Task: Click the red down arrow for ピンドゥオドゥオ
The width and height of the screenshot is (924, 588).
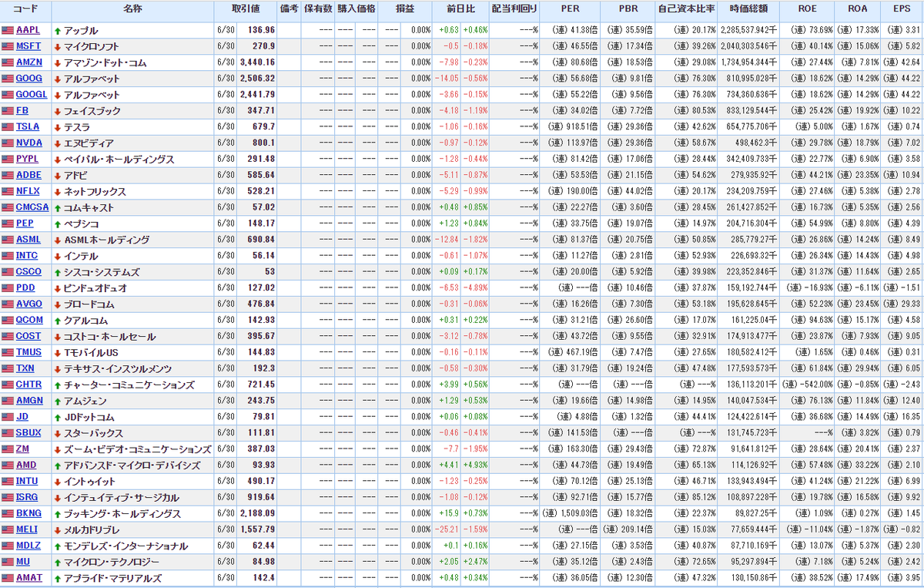Action: pos(58,288)
